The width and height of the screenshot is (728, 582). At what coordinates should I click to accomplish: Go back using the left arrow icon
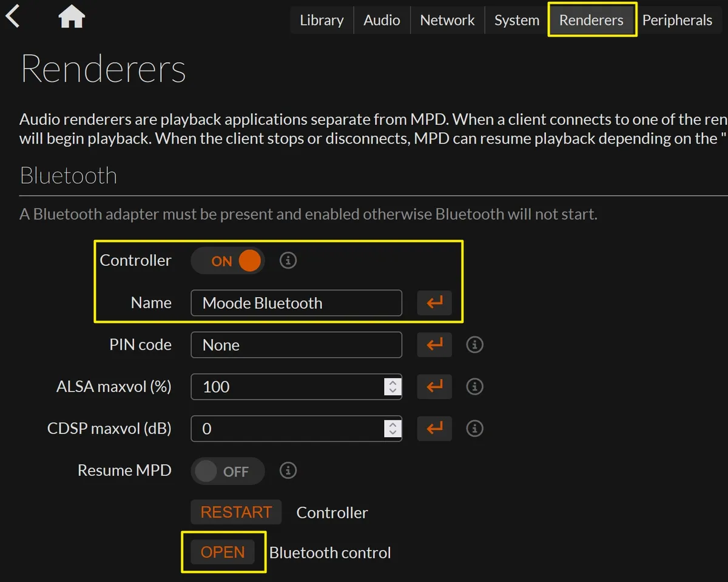[13, 15]
